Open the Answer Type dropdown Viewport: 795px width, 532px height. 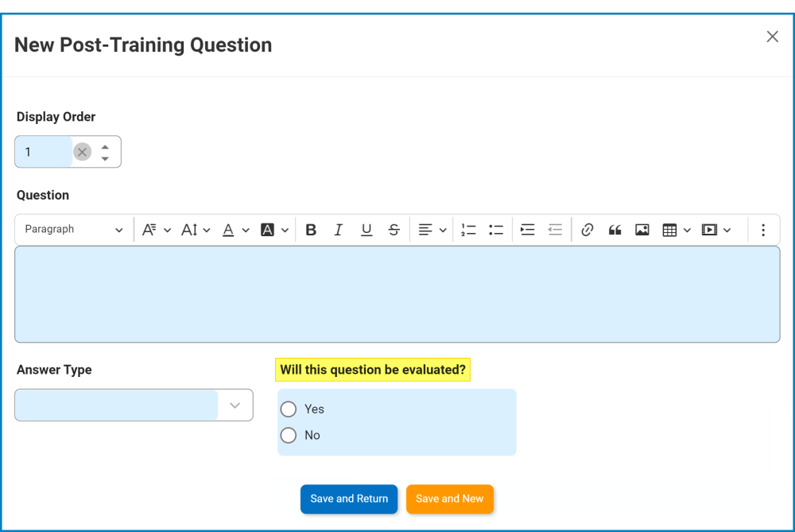point(235,405)
